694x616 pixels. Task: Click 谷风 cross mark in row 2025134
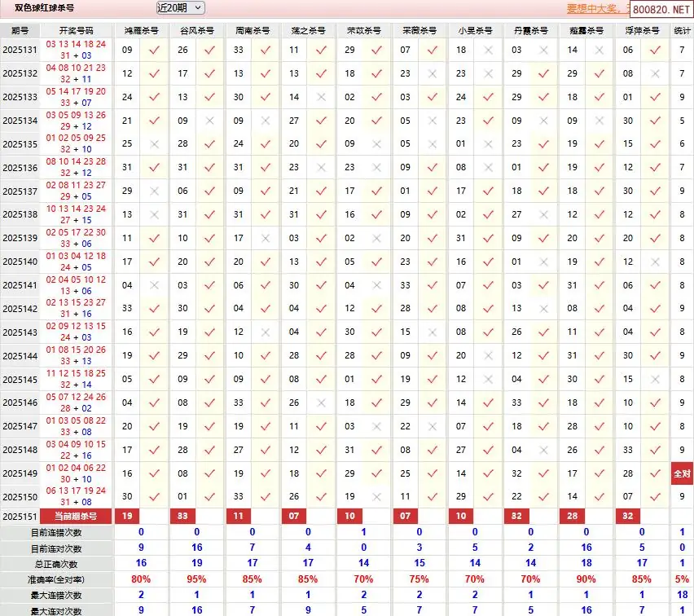210,121
